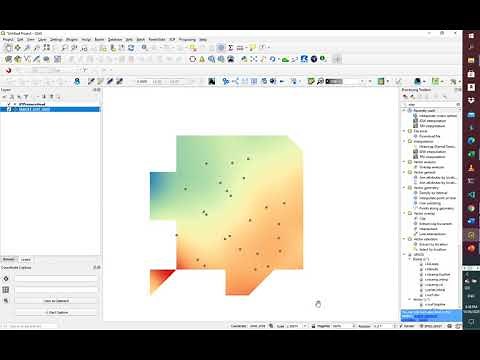480x360 pixels.
Task: Click the filter icon in Layers panel toolbar
Action: [26, 97]
